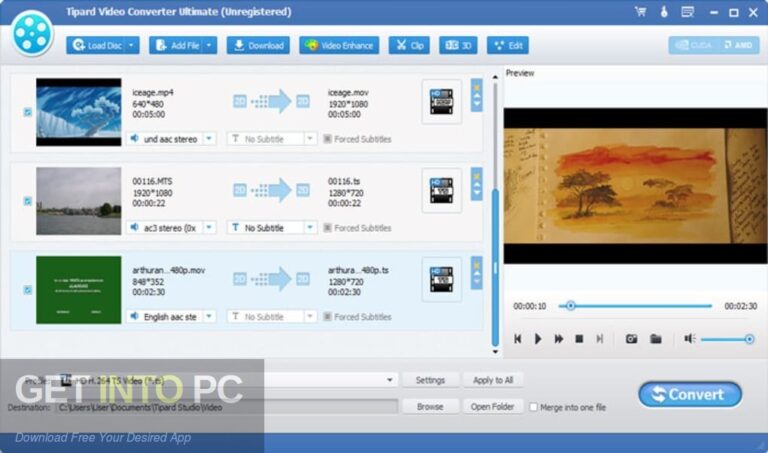Open the Clip tool
Screen dimensions: 768x453
point(409,46)
